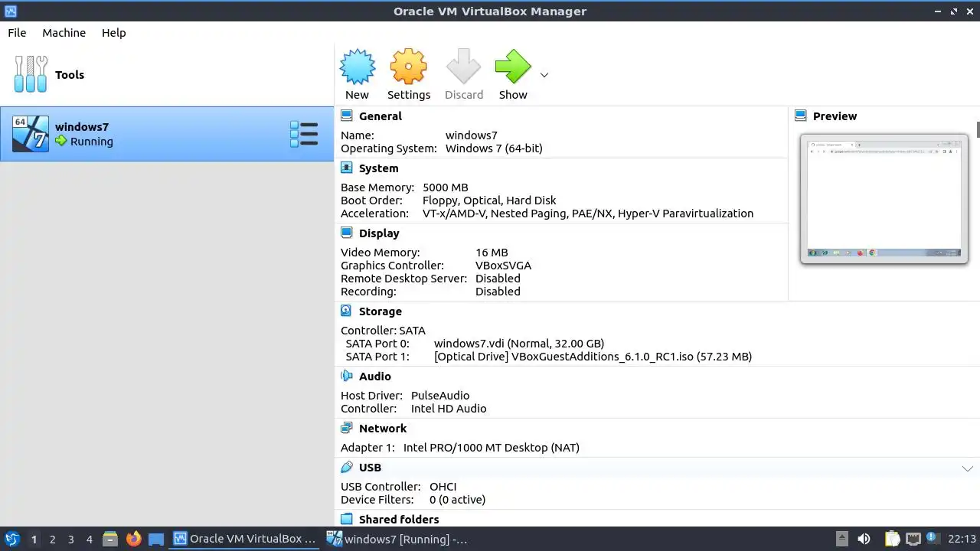The width and height of the screenshot is (980, 551).
Task: Open the File menu
Action: pos(17,33)
